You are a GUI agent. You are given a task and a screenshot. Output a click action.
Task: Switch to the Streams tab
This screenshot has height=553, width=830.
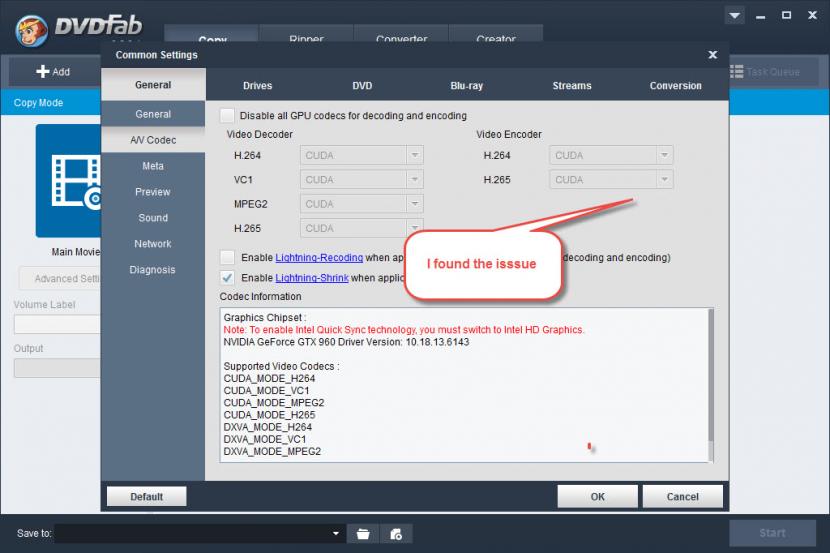point(572,85)
